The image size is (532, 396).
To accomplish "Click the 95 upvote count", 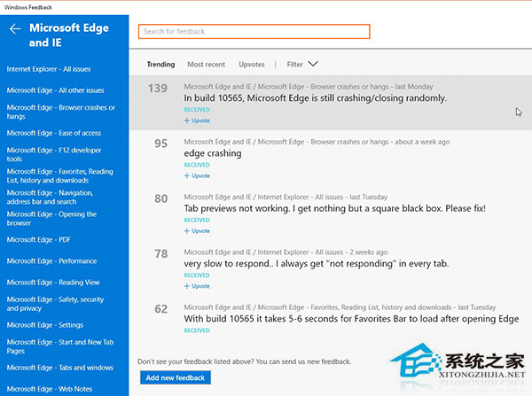I will point(160,144).
